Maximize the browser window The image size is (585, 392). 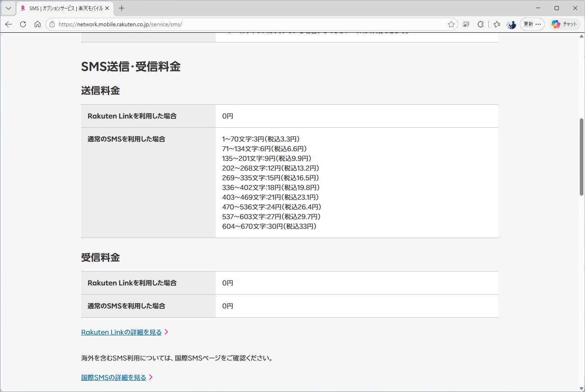557,8
